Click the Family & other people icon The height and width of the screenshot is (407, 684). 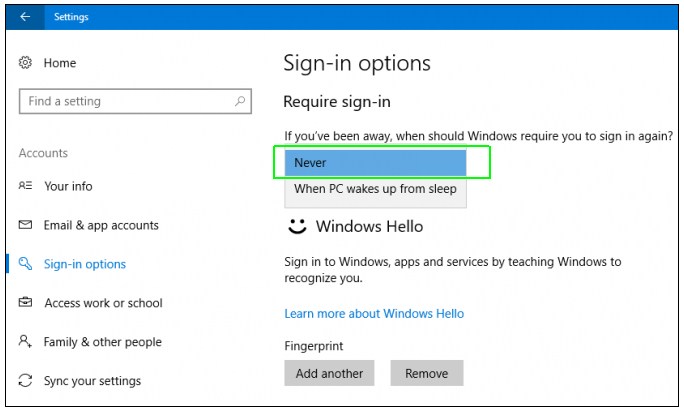click(25, 341)
